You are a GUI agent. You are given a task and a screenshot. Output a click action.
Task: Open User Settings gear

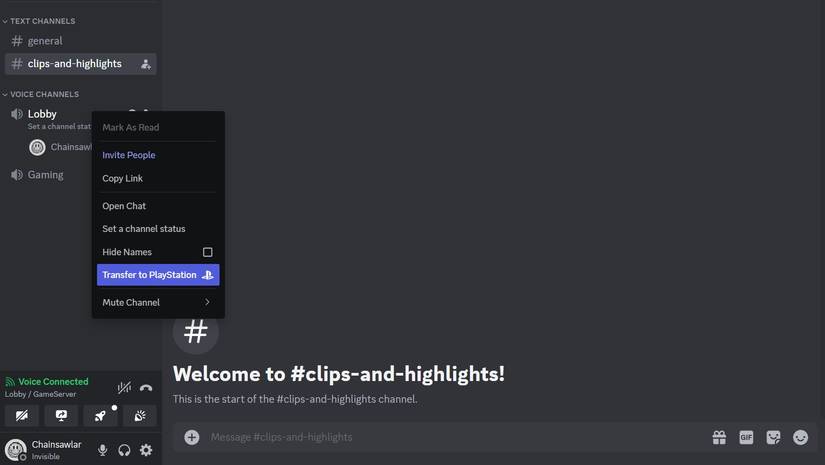coord(146,450)
